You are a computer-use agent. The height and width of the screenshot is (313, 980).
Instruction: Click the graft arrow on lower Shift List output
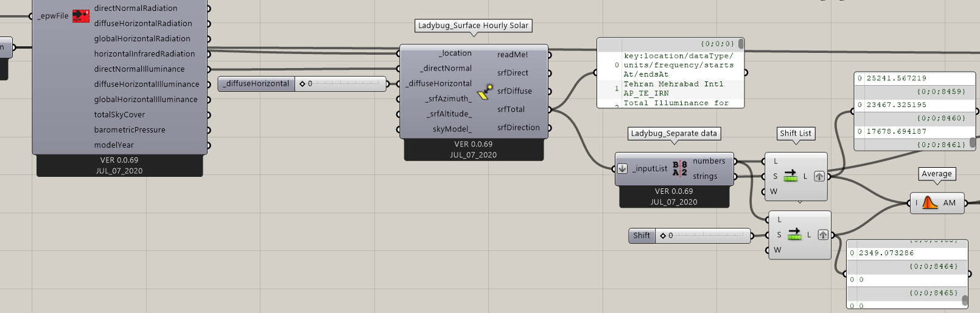[x=823, y=235]
